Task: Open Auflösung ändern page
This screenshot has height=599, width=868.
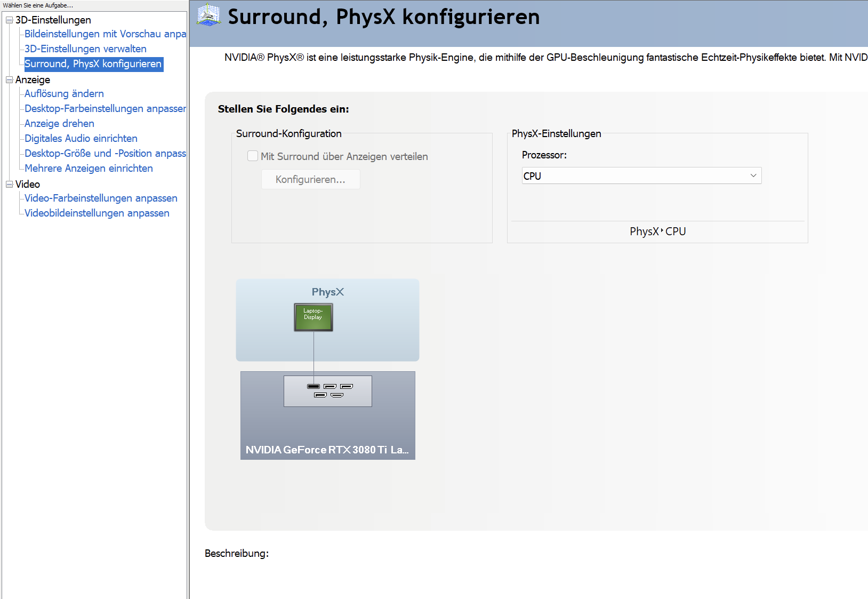Action: 64,93
